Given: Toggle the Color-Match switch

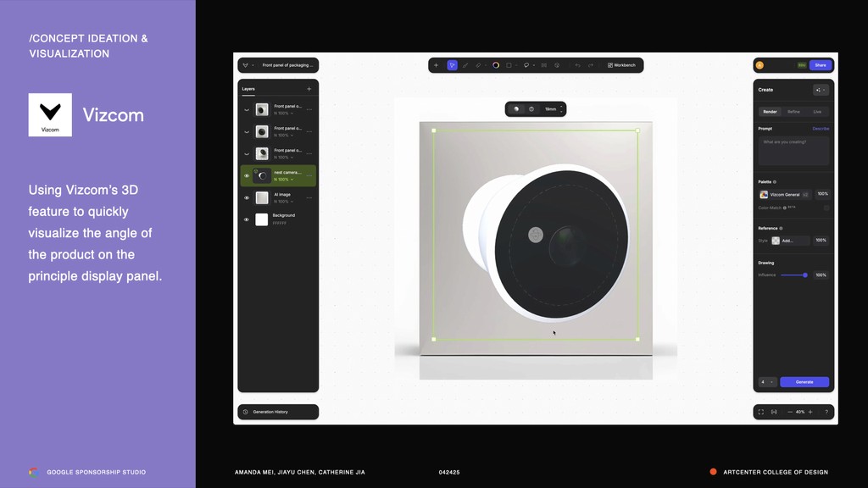Looking at the screenshot, I should 826,208.
